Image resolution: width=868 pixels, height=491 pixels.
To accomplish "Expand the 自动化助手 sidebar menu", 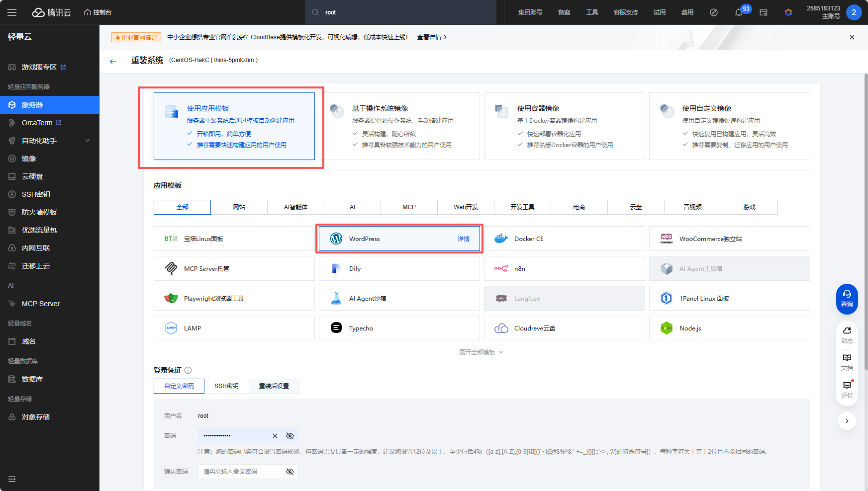I will click(x=50, y=141).
